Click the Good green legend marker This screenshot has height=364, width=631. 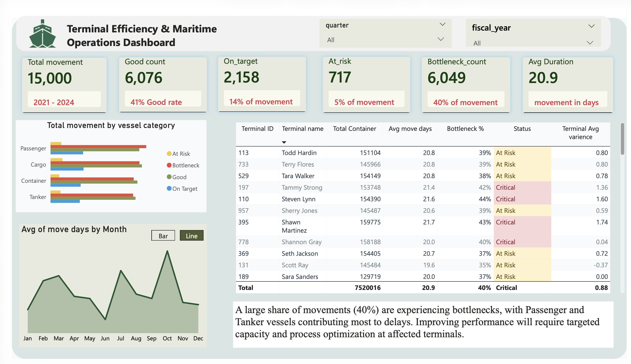click(x=169, y=177)
